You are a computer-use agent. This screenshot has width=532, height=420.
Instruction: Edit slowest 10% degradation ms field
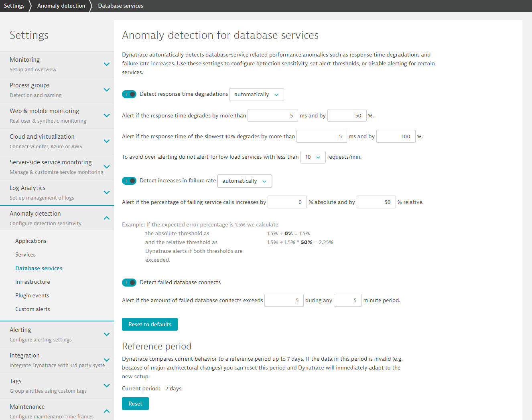(x=322, y=136)
